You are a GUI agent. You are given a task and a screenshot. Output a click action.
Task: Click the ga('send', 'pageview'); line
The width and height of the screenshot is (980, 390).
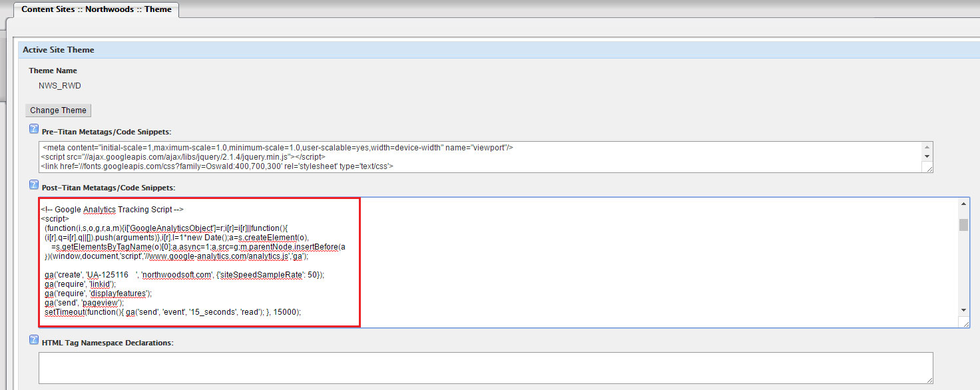pyautogui.click(x=84, y=302)
